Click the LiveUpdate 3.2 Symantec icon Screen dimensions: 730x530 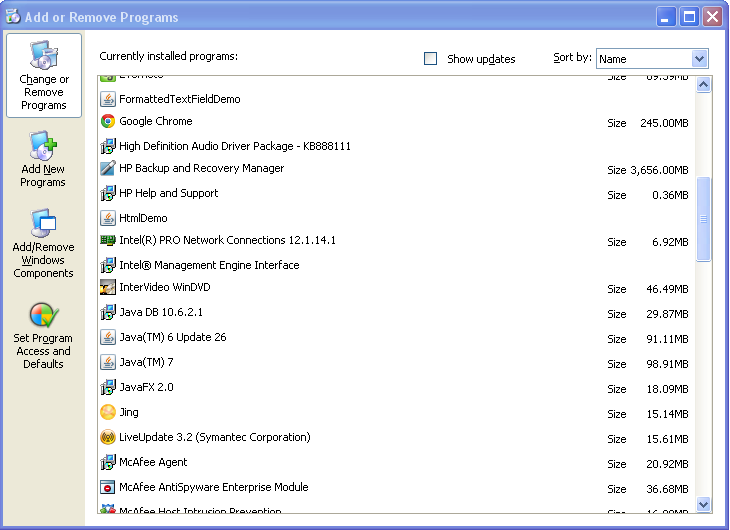(108, 437)
